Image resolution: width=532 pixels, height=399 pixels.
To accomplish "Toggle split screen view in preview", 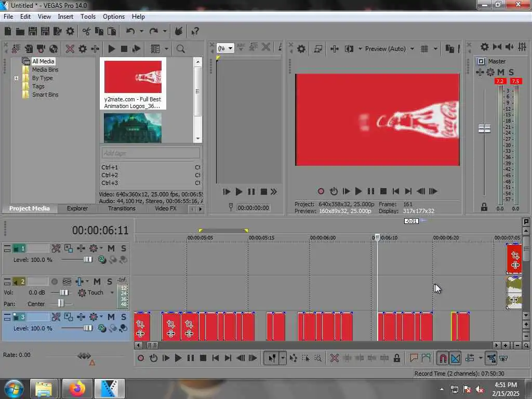I will 349,49.
